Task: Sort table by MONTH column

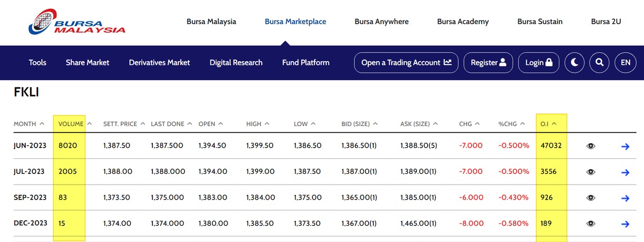Action: point(28,124)
